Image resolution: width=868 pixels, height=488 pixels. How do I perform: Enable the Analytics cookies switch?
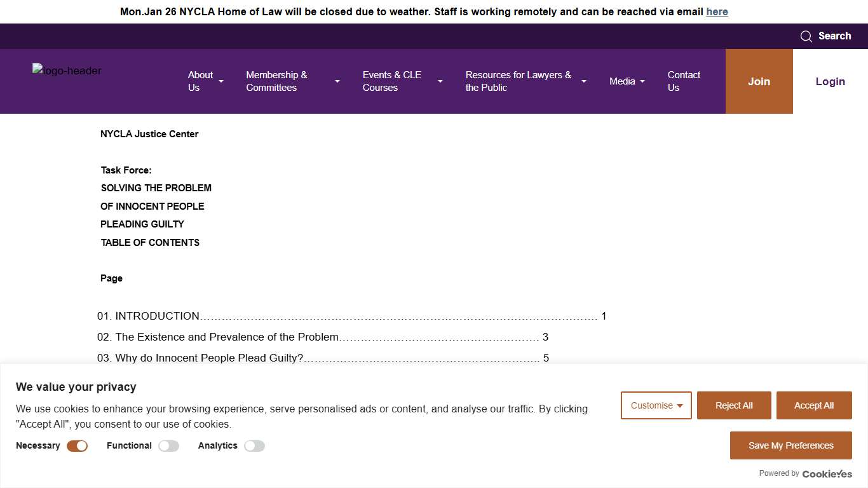click(254, 446)
